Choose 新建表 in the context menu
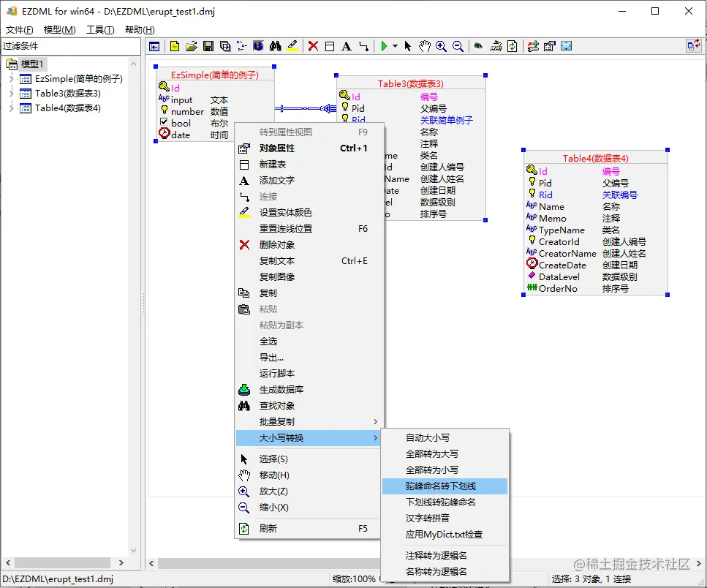Viewport: 707px width, 588px height. click(309, 165)
